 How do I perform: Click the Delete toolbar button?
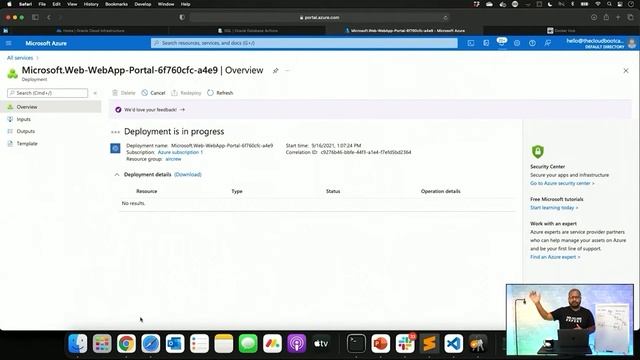coord(124,93)
